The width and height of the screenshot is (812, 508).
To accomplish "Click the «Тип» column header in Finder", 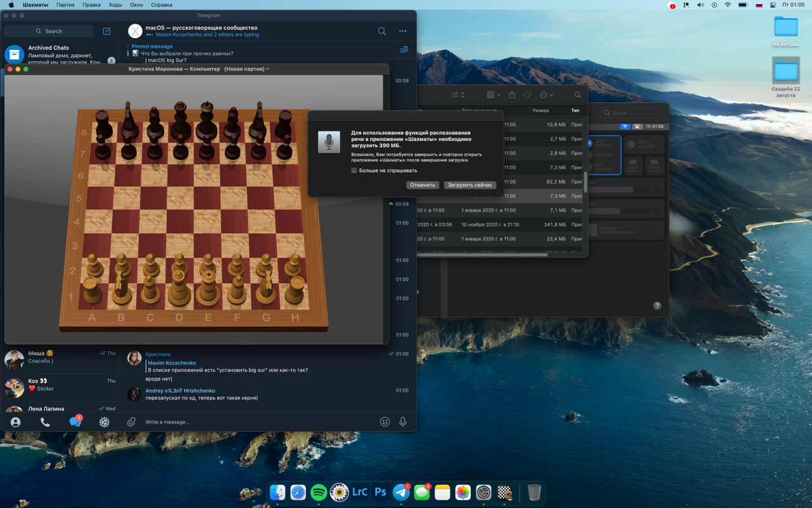I will tap(575, 110).
